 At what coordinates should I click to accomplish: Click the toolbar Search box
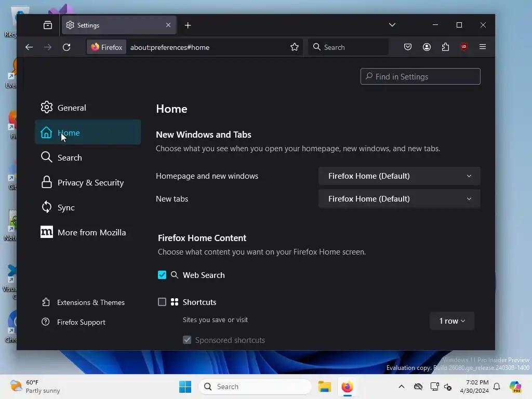(349, 47)
